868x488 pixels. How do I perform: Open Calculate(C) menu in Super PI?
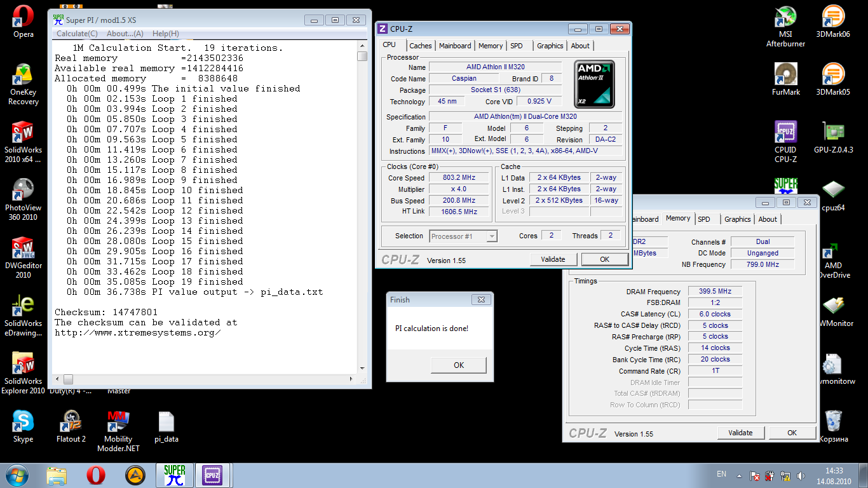(x=77, y=34)
